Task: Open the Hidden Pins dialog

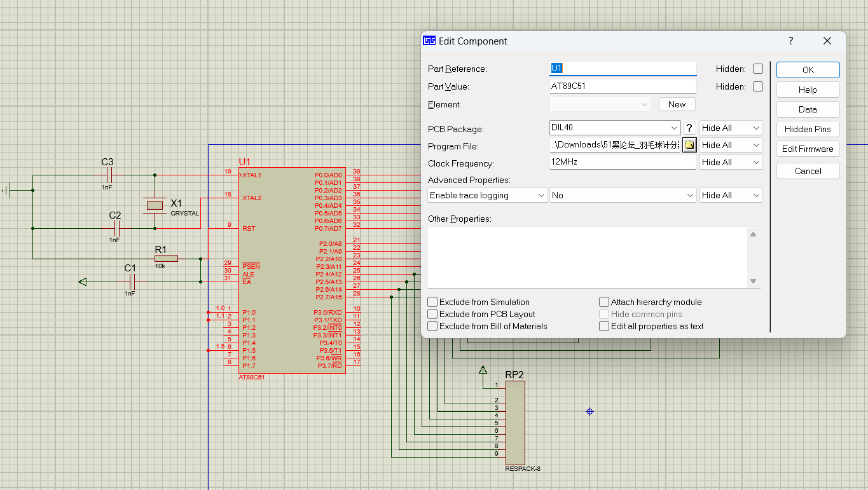Action: [808, 129]
